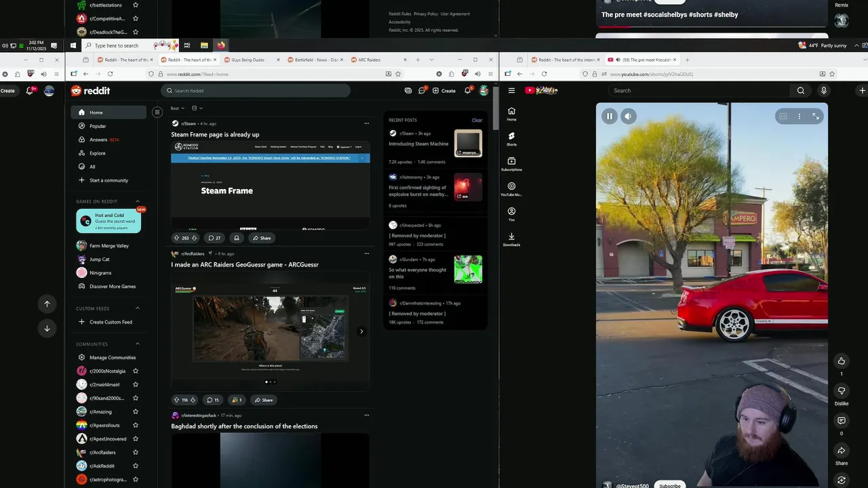868x488 pixels.
Task: Open Firefox from the Windows taskbar
Action: click(221, 45)
